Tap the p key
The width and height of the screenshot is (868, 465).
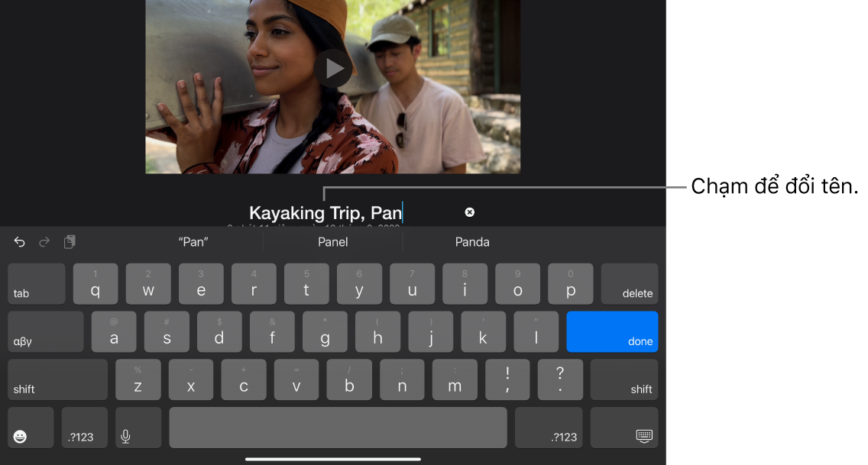pyautogui.click(x=570, y=283)
